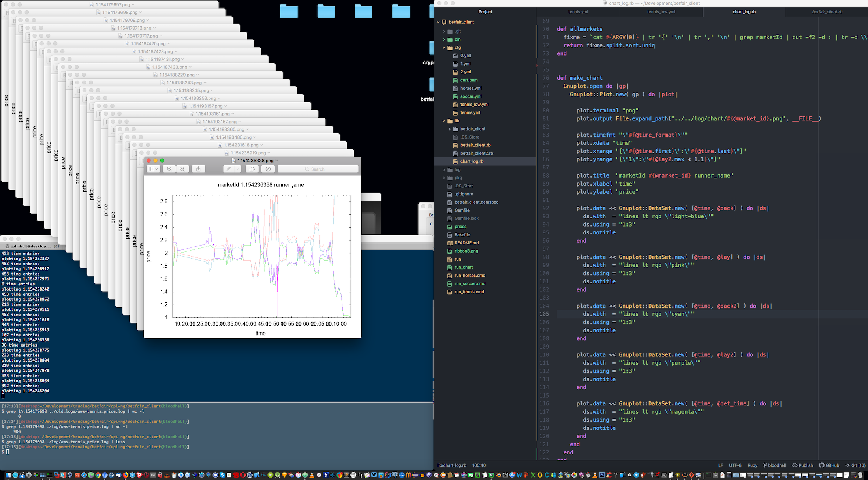Click the Share icon in Preview toolbar
The width and height of the screenshot is (868, 480).
point(199,169)
